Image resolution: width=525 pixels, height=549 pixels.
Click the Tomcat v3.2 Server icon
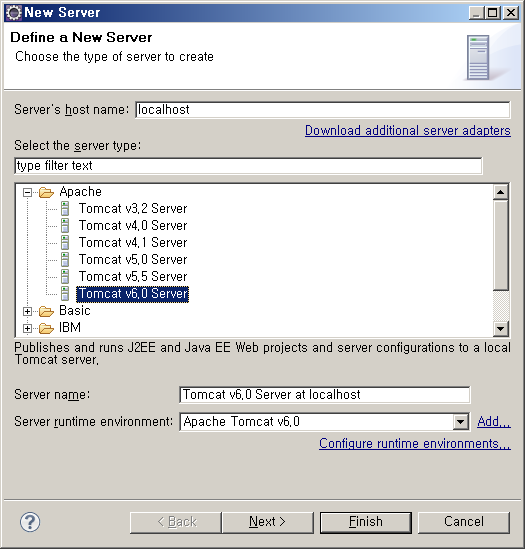click(65, 208)
